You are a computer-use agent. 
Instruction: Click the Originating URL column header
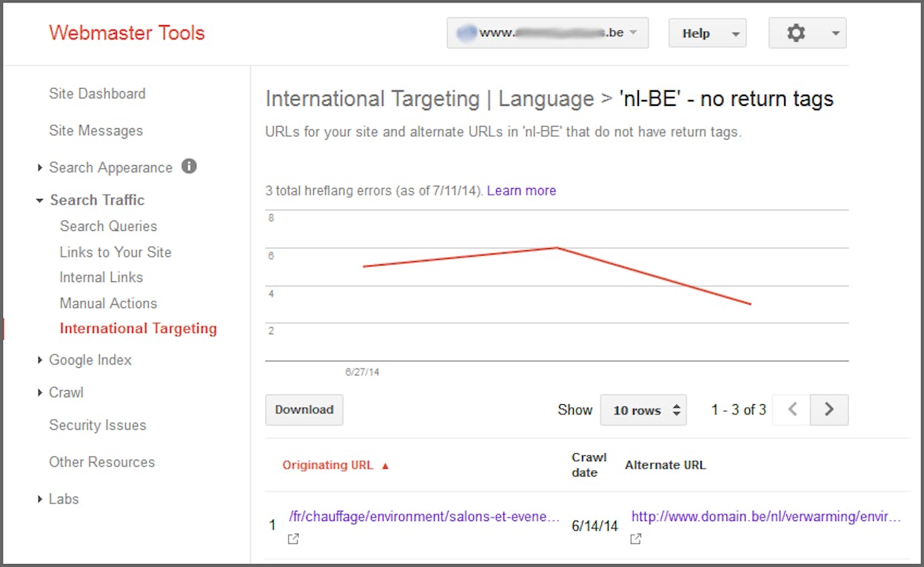(328, 466)
